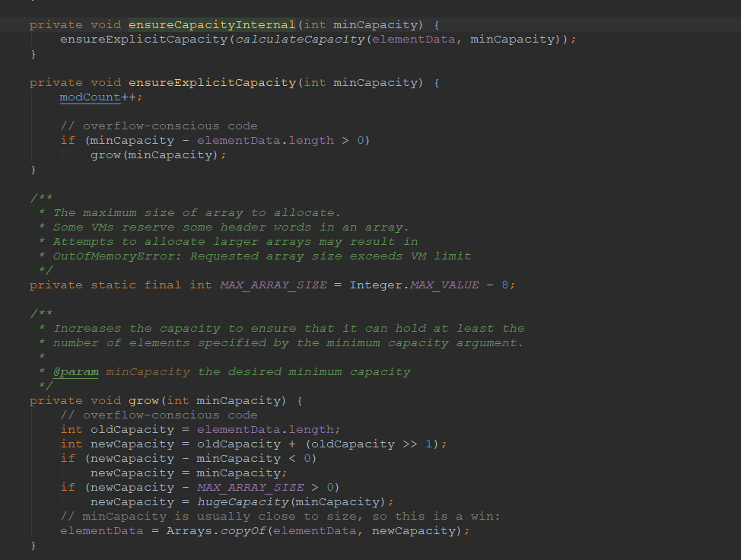This screenshot has width=741, height=560.
Task: Click the 'Some VMs reserve some header words' comment
Action: 231,228
